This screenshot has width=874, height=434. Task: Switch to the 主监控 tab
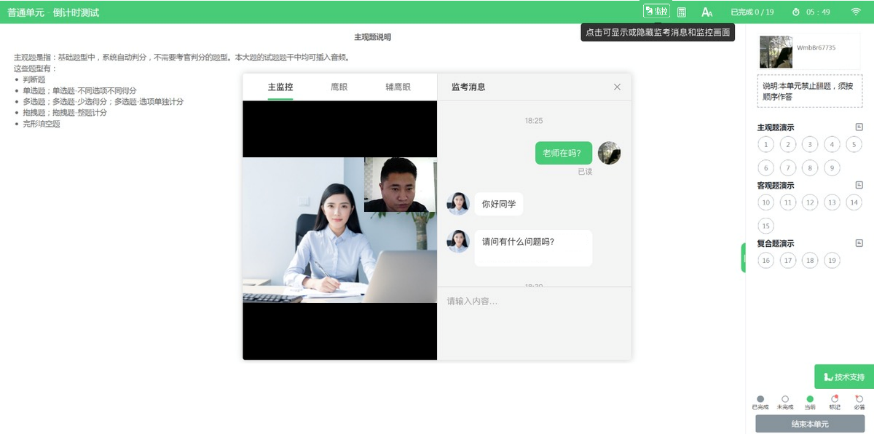click(x=280, y=87)
